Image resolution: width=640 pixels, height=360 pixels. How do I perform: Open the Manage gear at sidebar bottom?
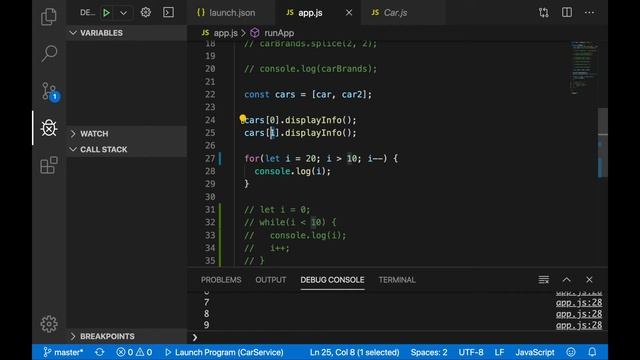coord(49,324)
